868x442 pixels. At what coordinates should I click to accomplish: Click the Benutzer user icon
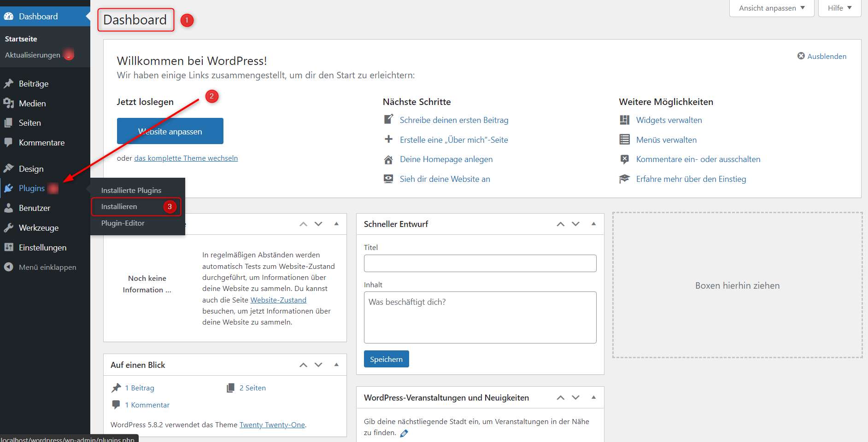point(9,208)
